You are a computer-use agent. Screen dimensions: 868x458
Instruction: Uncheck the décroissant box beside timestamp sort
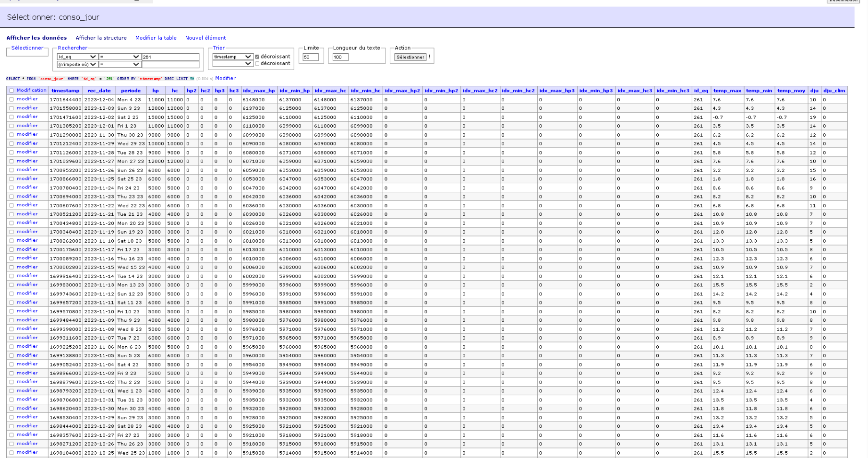point(257,57)
